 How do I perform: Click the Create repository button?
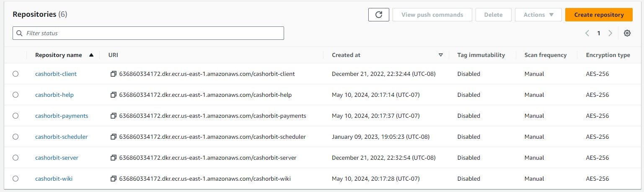[x=599, y=15]
